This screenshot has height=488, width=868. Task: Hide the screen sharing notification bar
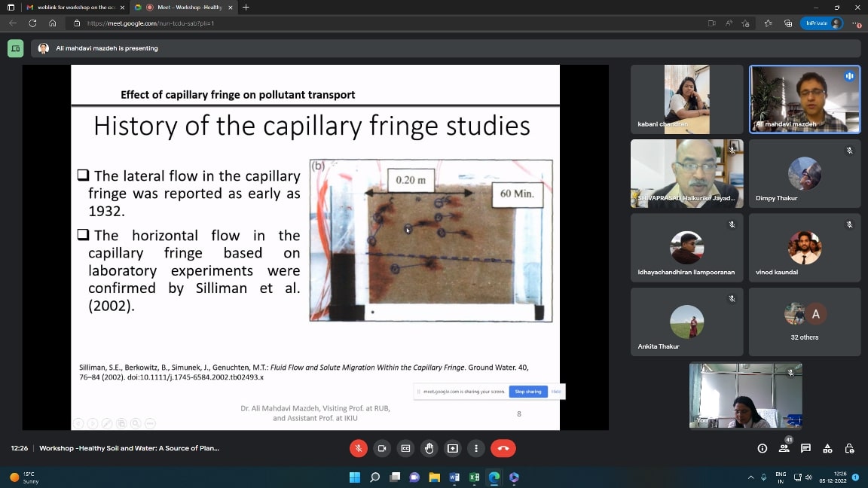[556, 392]
